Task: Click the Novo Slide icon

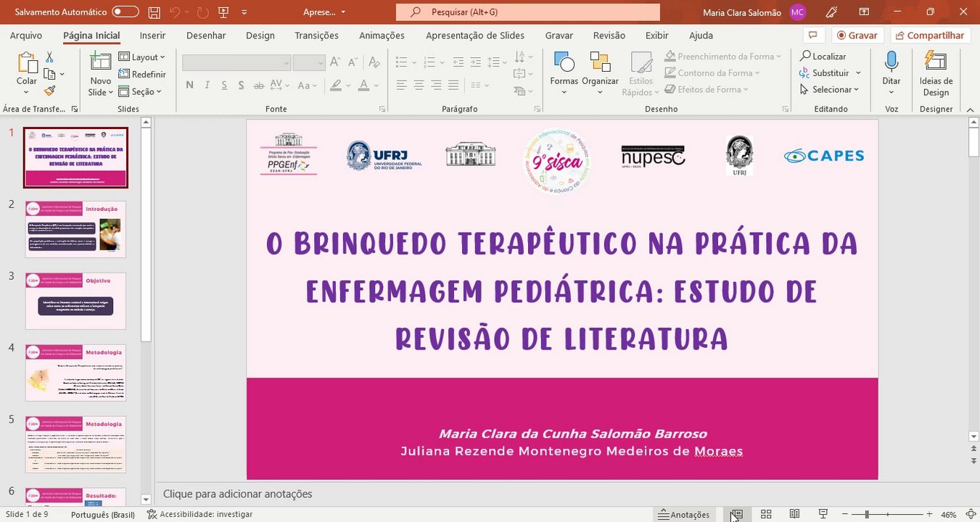Action: pyautogui.click(x=100, y=63)
